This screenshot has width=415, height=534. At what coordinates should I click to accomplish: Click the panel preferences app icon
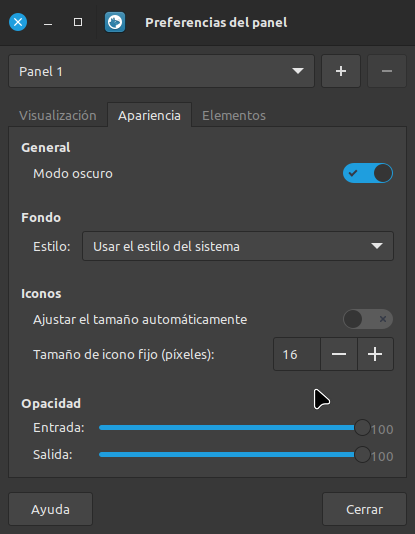115,22
